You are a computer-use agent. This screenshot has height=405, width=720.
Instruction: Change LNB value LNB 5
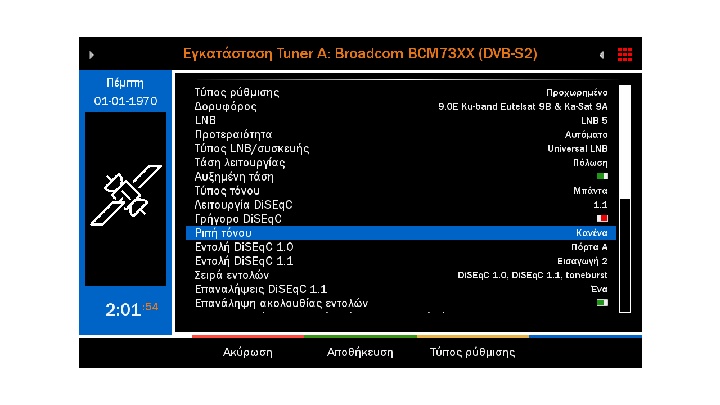click(594, 121)
